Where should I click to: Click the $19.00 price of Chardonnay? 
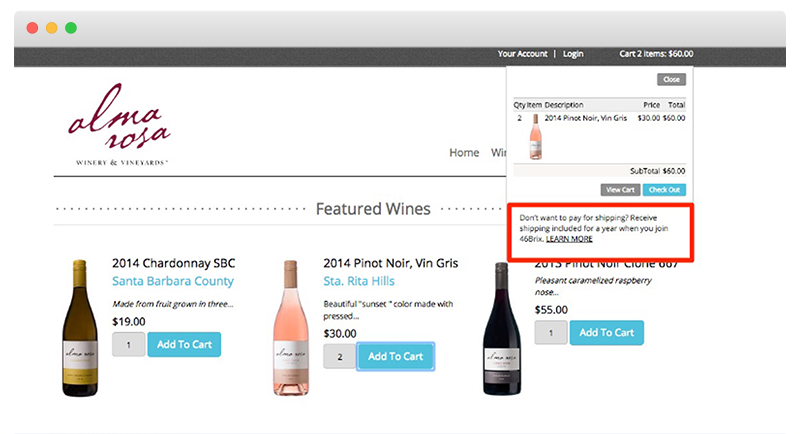pyautogui.click(x=129, y=322)
